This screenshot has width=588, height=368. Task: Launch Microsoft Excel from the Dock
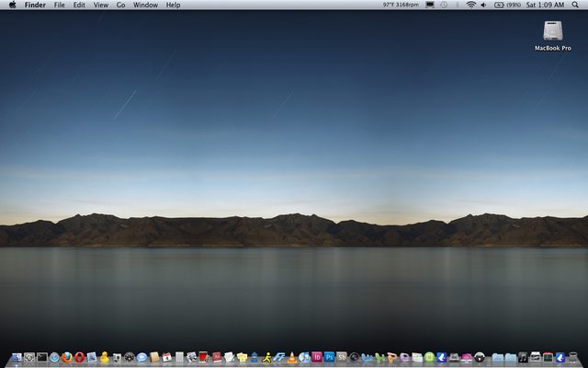tap(379, 358)
